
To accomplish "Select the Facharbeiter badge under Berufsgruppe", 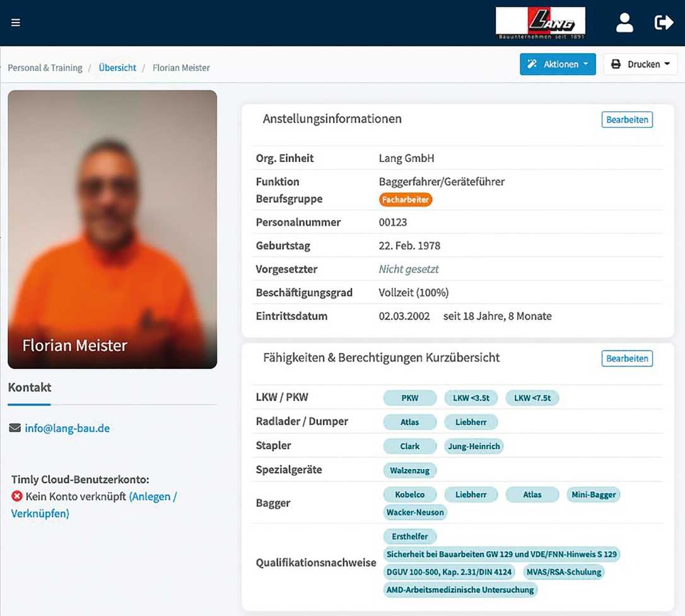I will click(x=406, y=199).
